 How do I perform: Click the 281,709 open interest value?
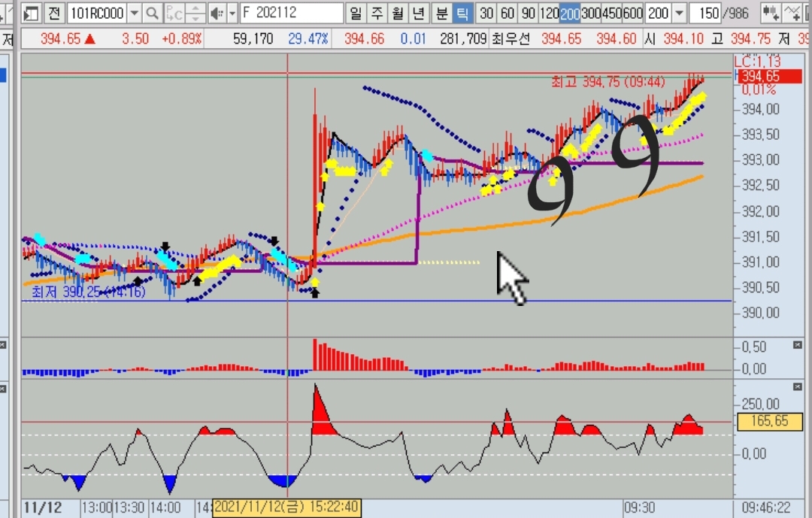(463, 39)
